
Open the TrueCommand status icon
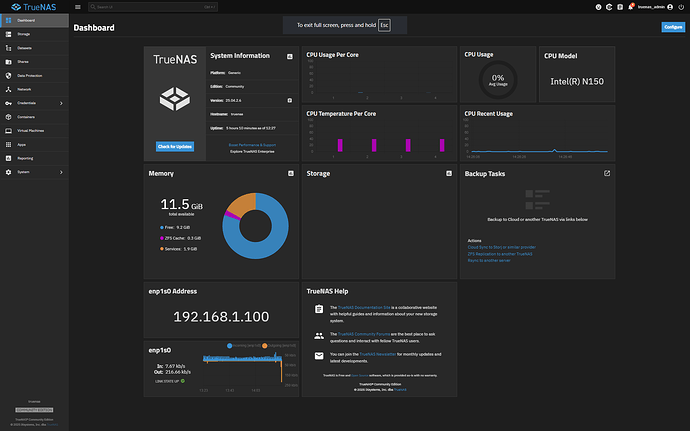click(x=598, y=7)
